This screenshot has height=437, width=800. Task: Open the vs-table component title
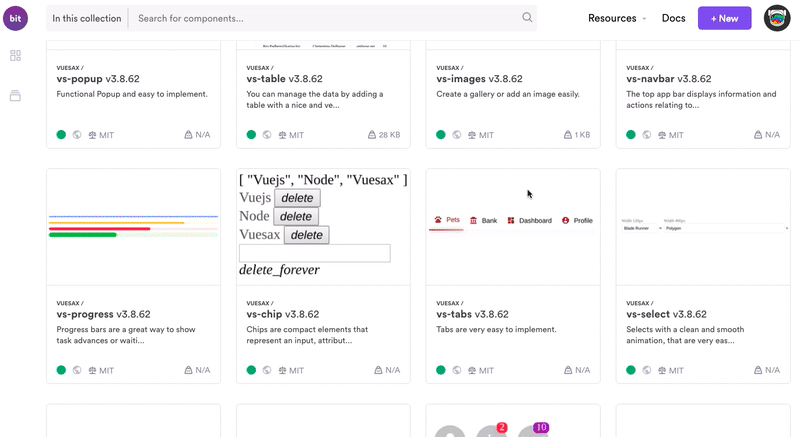tap(284, 79)
